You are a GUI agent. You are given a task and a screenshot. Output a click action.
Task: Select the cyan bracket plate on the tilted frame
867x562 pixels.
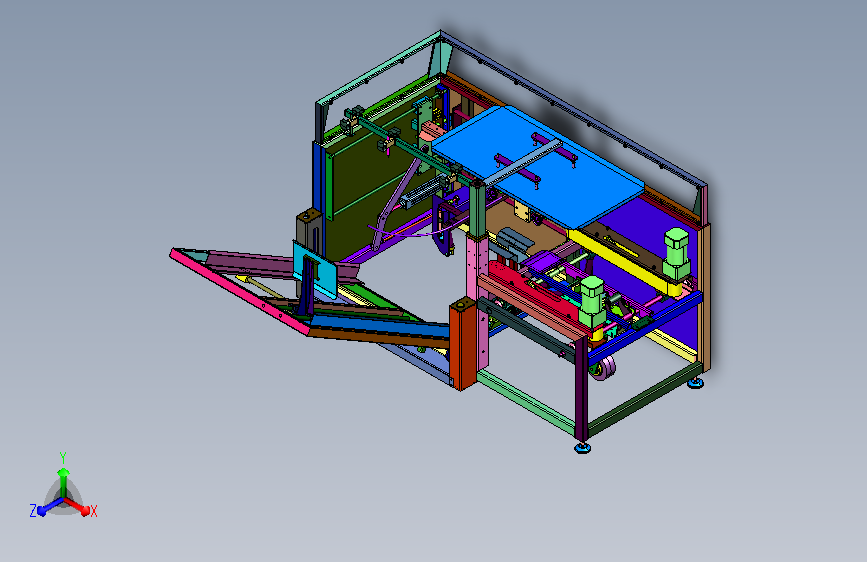coord(315,269)
